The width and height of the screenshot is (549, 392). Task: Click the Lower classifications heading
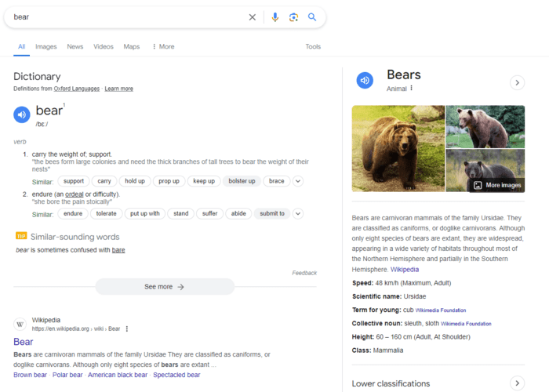(391, 383)
